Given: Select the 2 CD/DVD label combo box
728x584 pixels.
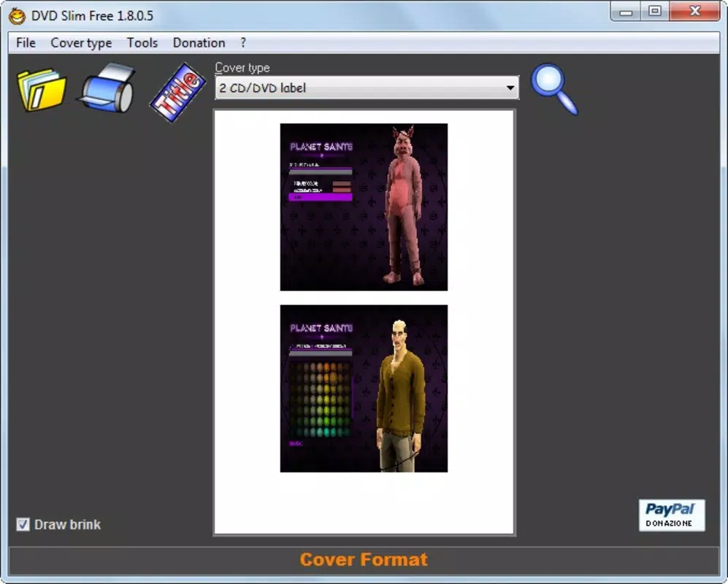Looking at the screenshot, I should point(367,88).
